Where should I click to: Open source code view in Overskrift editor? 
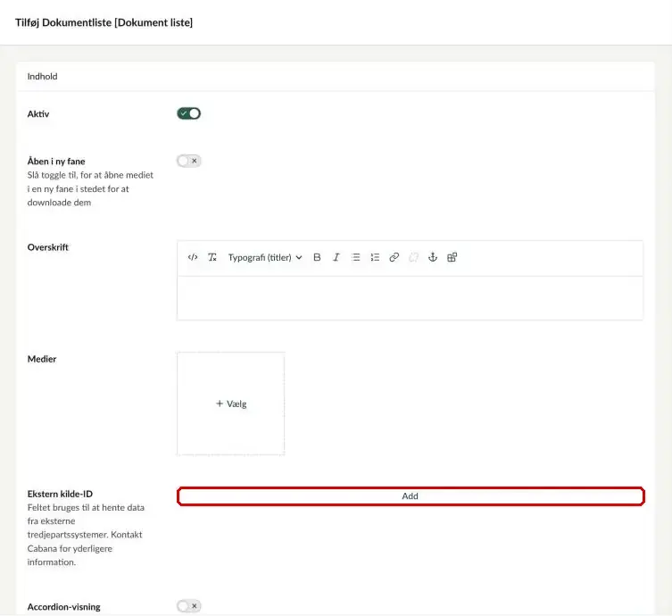[x=193, y=257]
